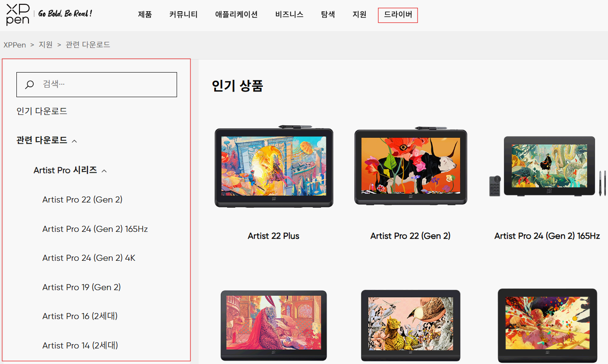
Task: Collapse the Artist Pro 시리즈 chevron
Action: point(104,171)
